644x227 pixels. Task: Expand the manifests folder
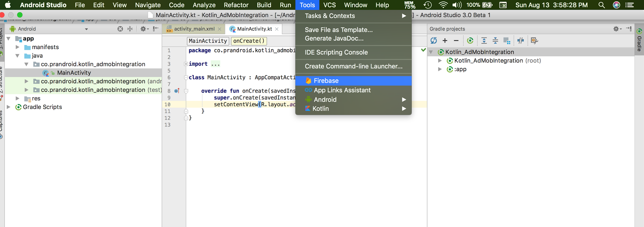17,47
